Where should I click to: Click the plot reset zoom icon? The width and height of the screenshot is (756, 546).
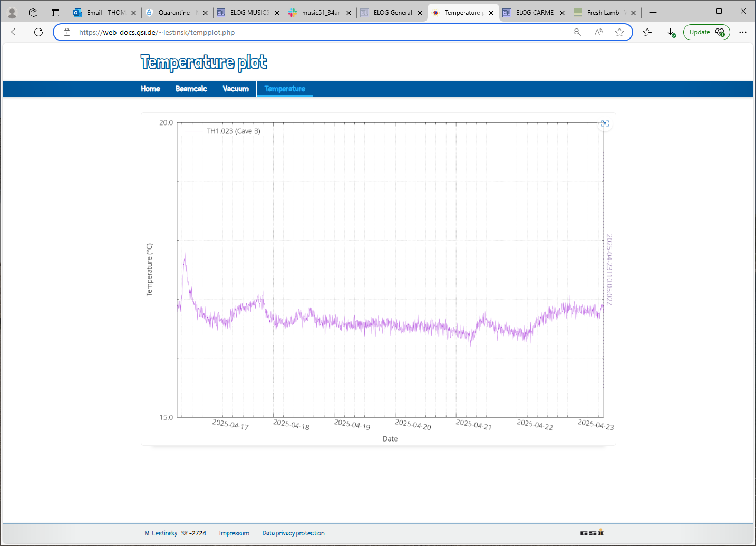605,123
